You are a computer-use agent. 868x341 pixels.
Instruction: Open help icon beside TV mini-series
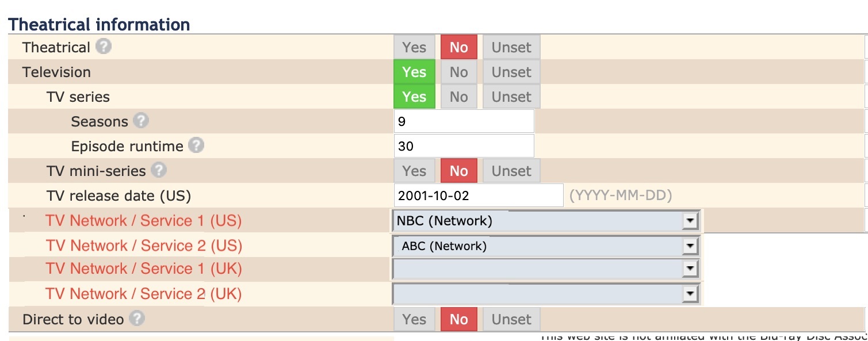159,170
